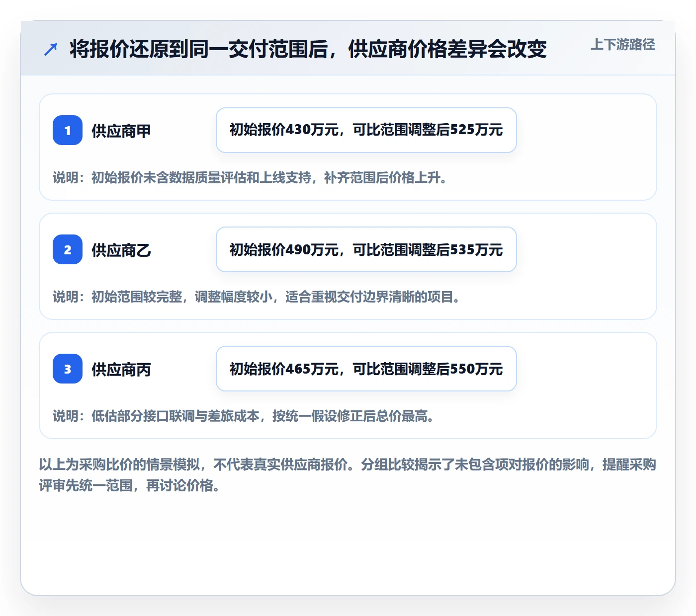Screen dimensions: 696x616
Task: Click the headline 将报价还原到同一交付范围后
Action: coord(308,49)
